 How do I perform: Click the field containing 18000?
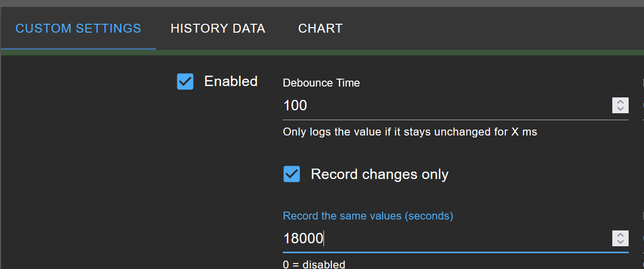pos(447,239)
